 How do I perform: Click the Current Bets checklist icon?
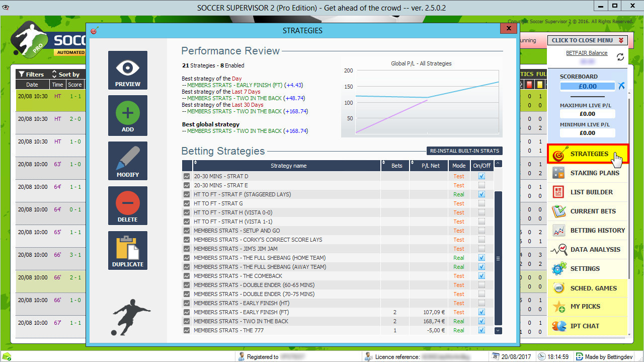click(559, 211)
